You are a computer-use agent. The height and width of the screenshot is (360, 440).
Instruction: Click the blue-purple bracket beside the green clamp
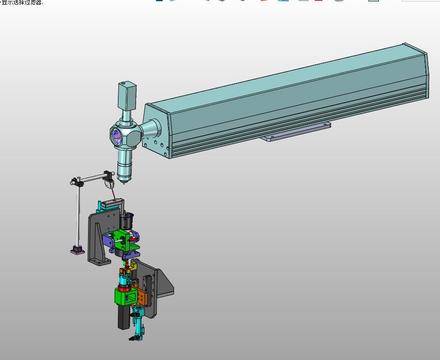[108, 242]
